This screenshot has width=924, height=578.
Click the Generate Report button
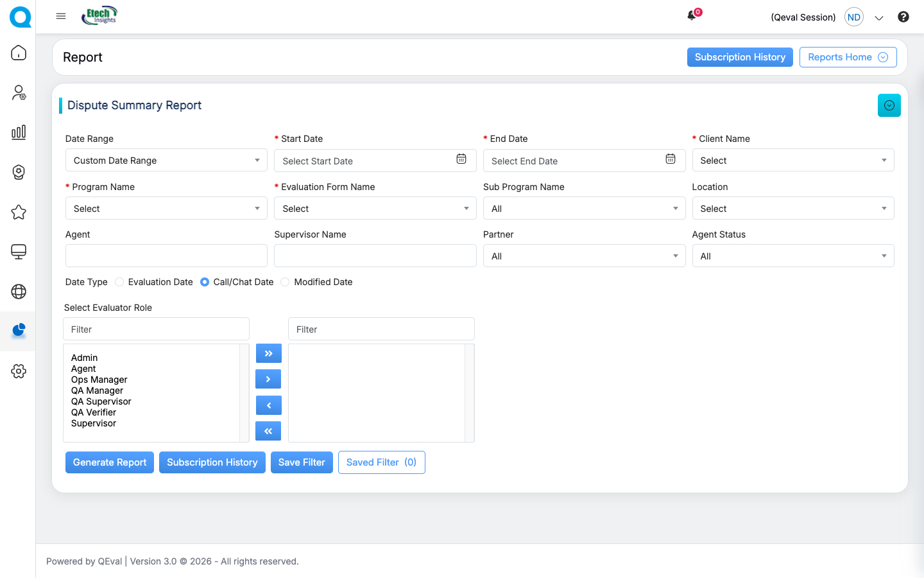[x=110, y=462]
